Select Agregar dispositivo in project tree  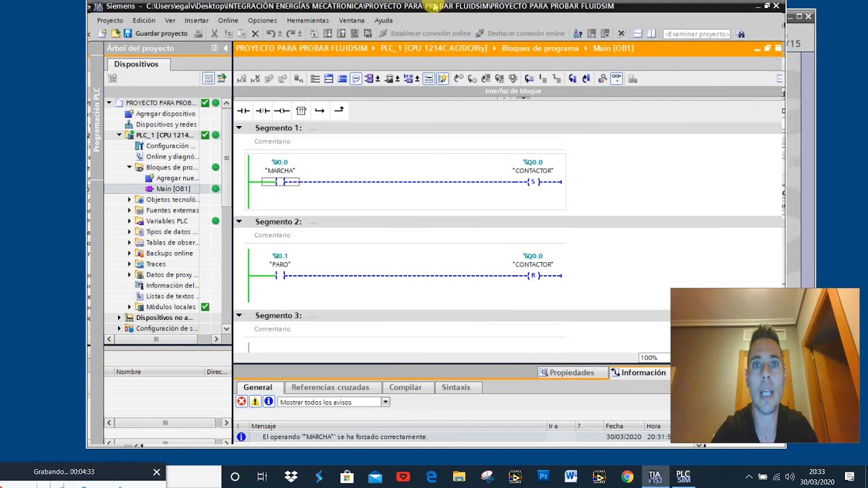[x=165, y=114]
